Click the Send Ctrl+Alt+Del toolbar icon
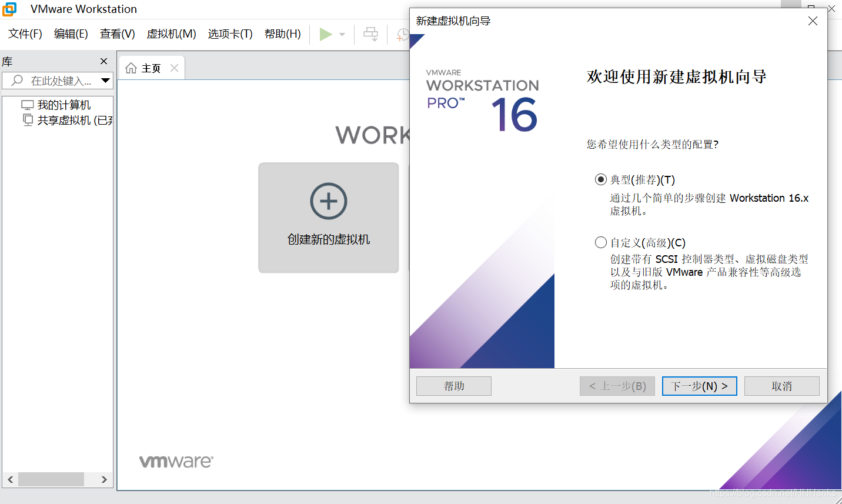The height and width of the screenshot is (504, 842). coord(370,34)
